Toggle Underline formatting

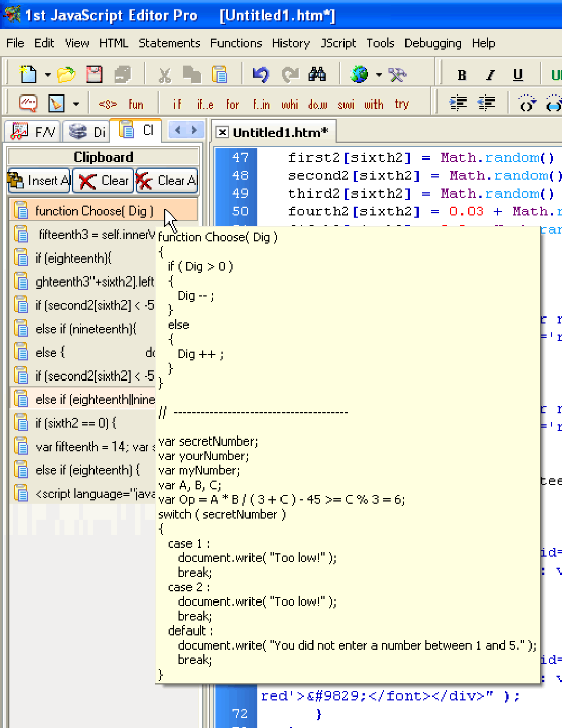point(517,75)
